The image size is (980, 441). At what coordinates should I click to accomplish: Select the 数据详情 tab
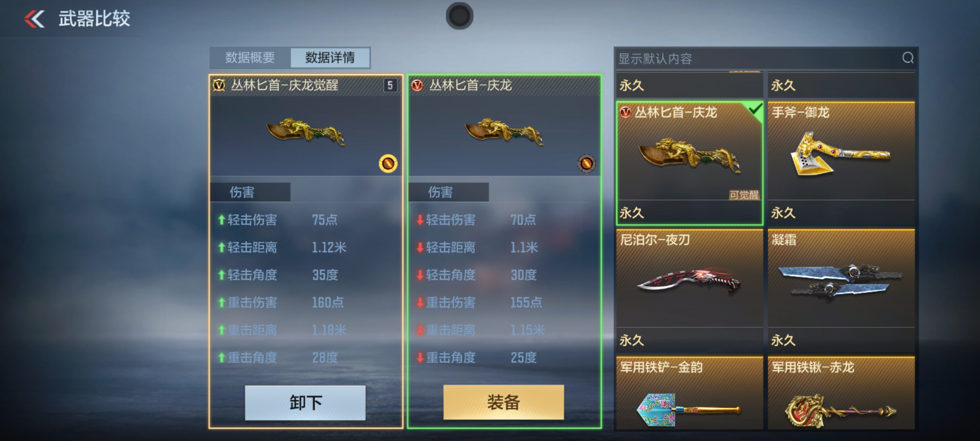pyautogui.click(x=330, y=58)
